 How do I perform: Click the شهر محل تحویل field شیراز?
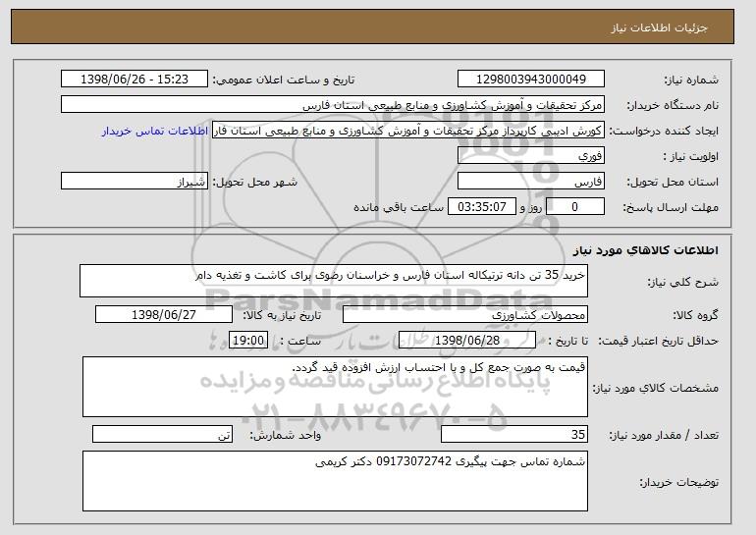135,182
